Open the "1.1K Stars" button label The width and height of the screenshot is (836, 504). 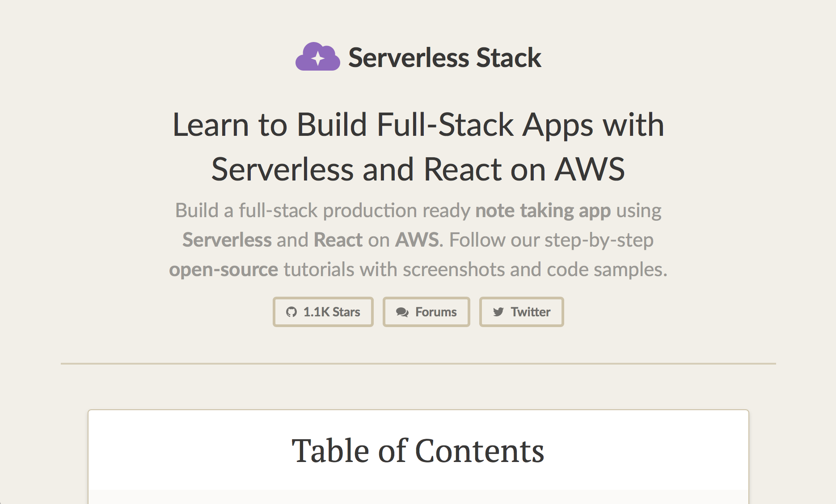[332, 312]
